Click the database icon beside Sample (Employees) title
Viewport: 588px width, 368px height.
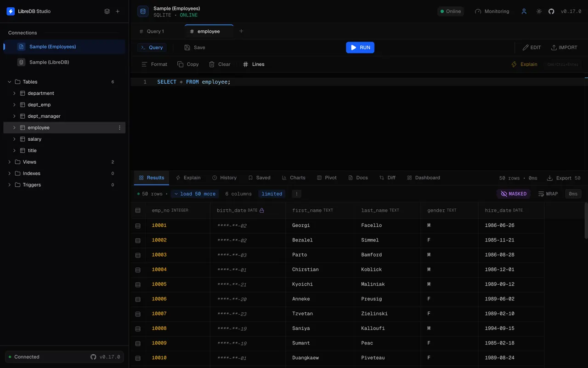[x=143, y=11]
